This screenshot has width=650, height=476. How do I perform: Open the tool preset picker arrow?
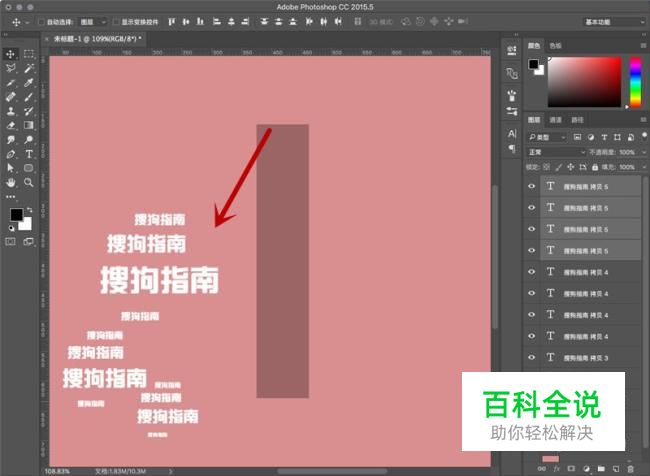coord(27,22)
